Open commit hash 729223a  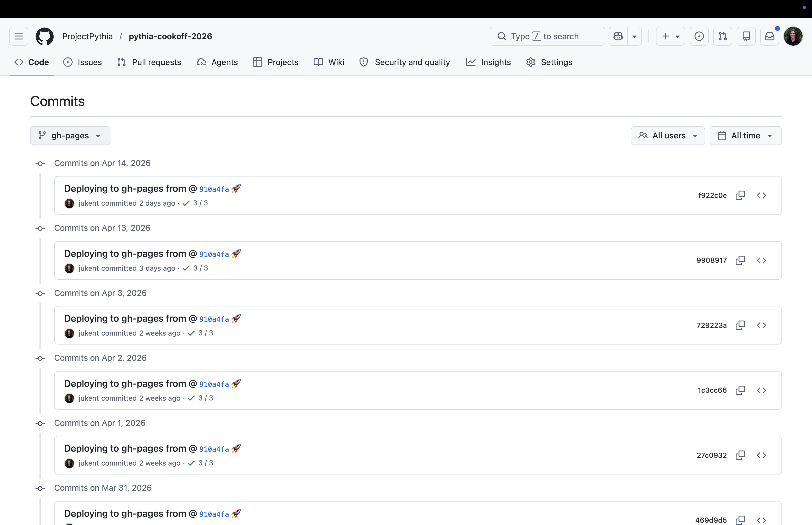click(711, 325)
